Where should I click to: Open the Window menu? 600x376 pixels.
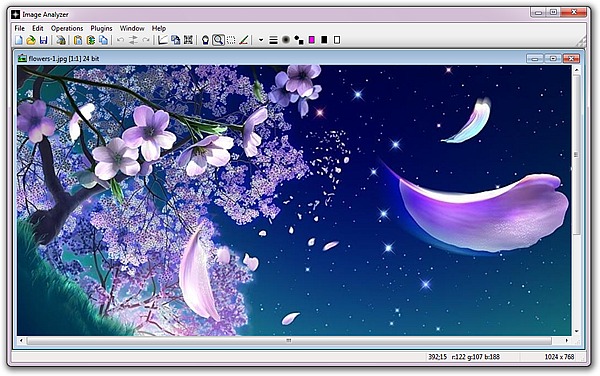coord(132,28)
